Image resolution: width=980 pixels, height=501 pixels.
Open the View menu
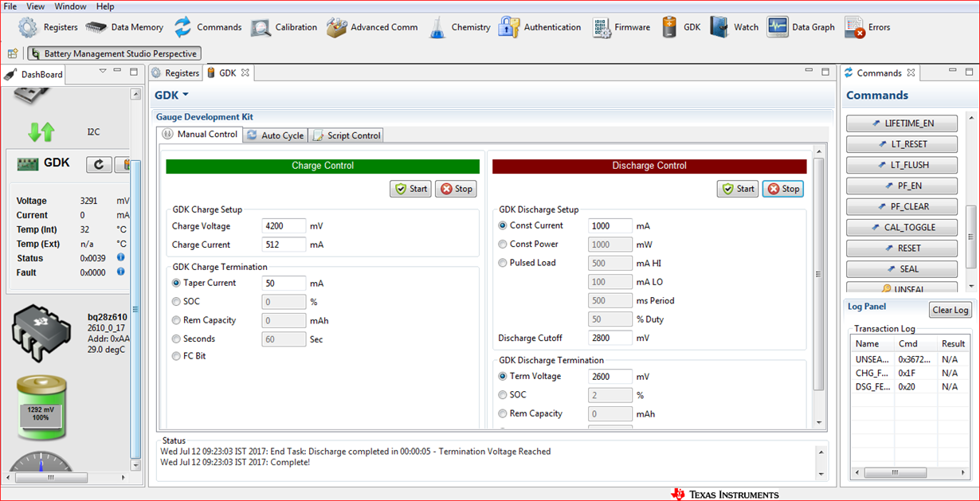coord(35,6)
